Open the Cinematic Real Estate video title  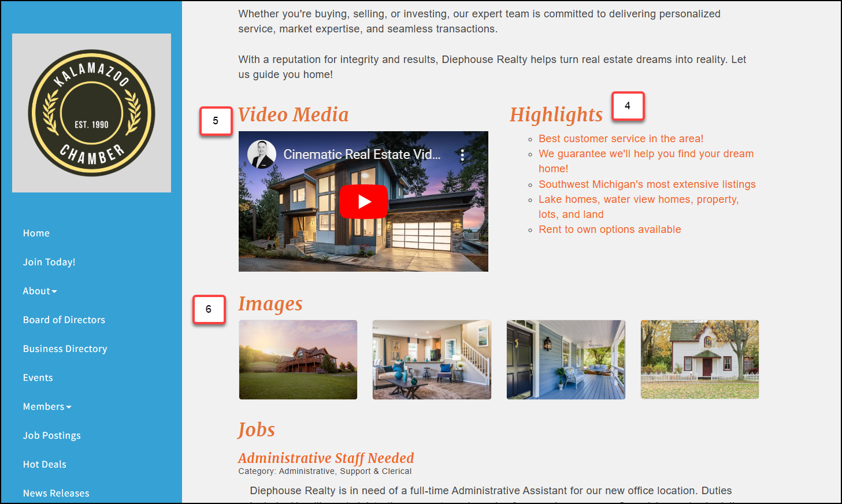(x=362, y=154)
